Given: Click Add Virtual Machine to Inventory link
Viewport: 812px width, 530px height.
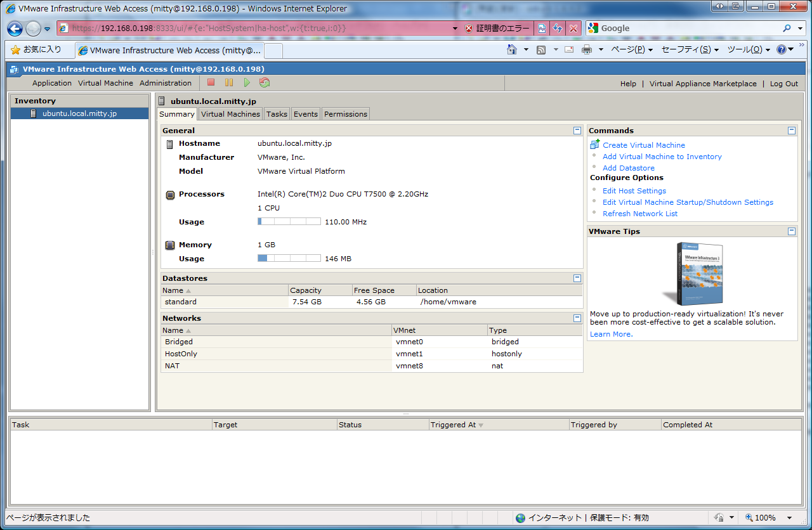Looking at the screenshot, I should point(662,157).
